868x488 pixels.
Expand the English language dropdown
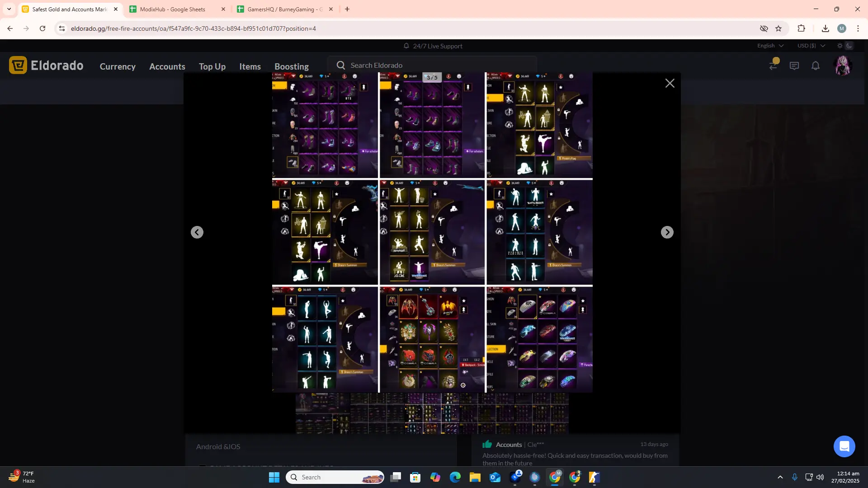pyautogui.click(x=770, y=46)
